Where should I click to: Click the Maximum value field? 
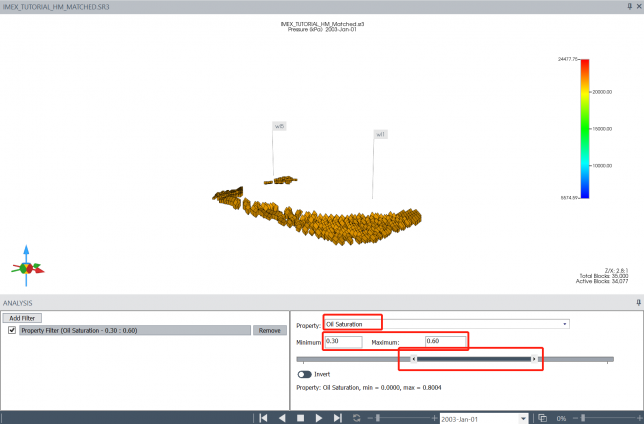pos(445,342)
